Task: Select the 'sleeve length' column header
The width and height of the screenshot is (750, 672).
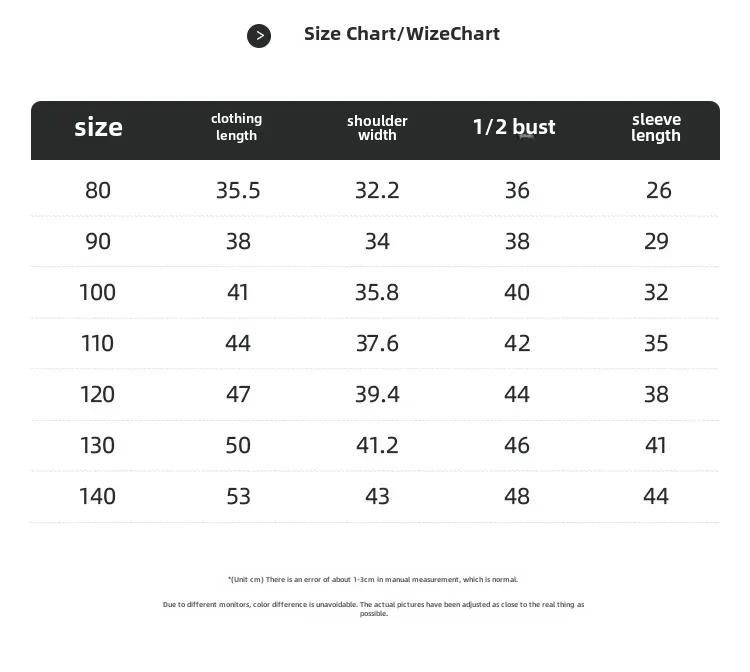Action: point(656,127)
